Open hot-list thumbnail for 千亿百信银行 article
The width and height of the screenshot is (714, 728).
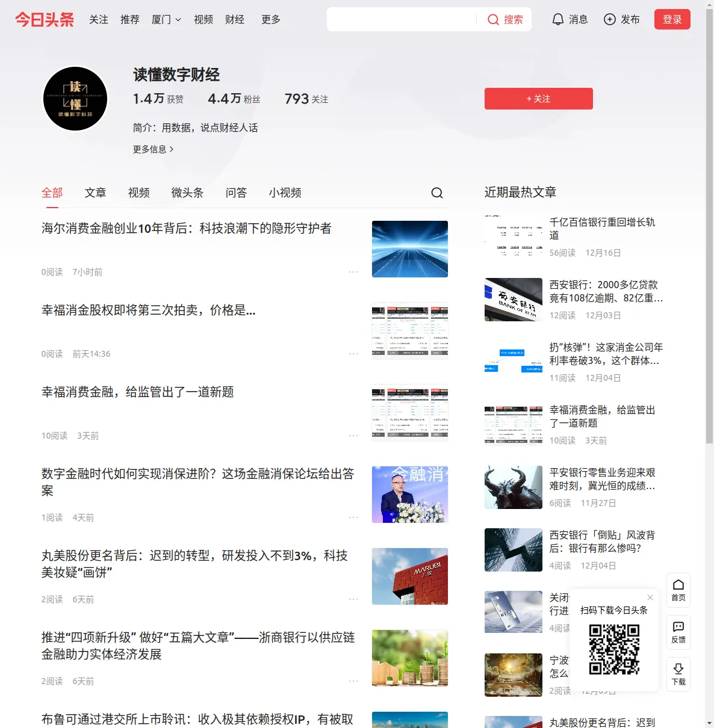coord(514,237)
